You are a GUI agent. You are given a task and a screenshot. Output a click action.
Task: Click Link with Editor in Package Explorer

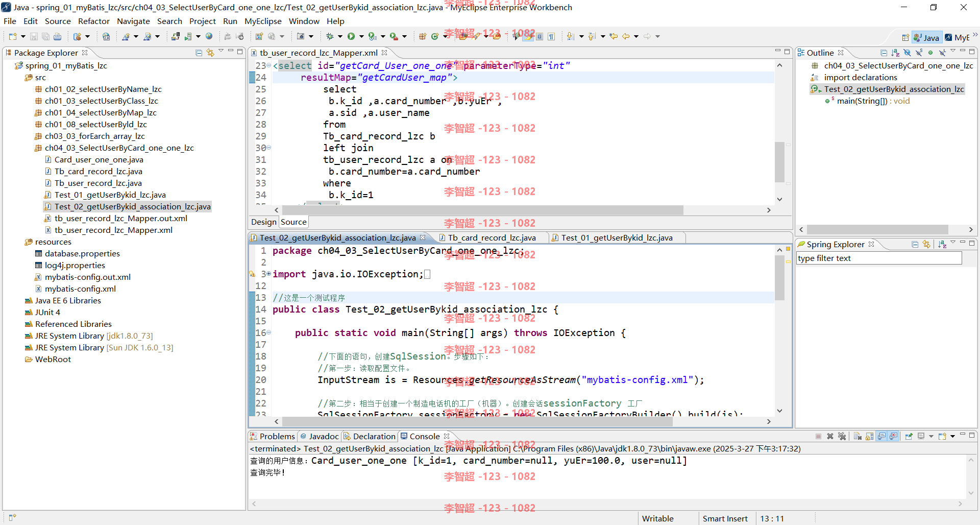pyautogui.click(x=210, y=53)
